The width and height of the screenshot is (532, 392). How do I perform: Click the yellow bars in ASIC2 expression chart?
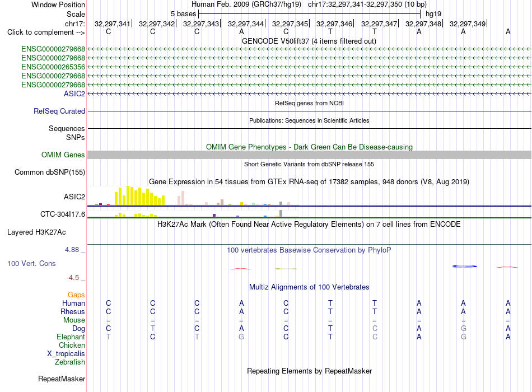tap(140, 196)
